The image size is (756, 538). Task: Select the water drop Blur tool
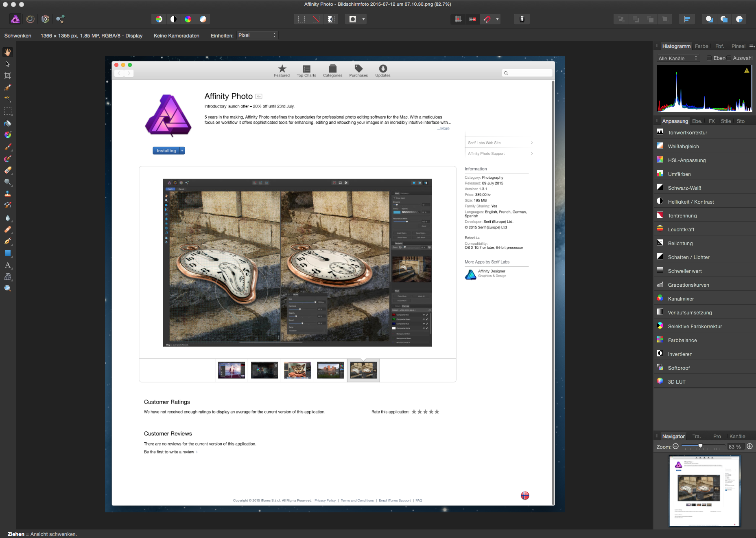(x=8, y=217)
